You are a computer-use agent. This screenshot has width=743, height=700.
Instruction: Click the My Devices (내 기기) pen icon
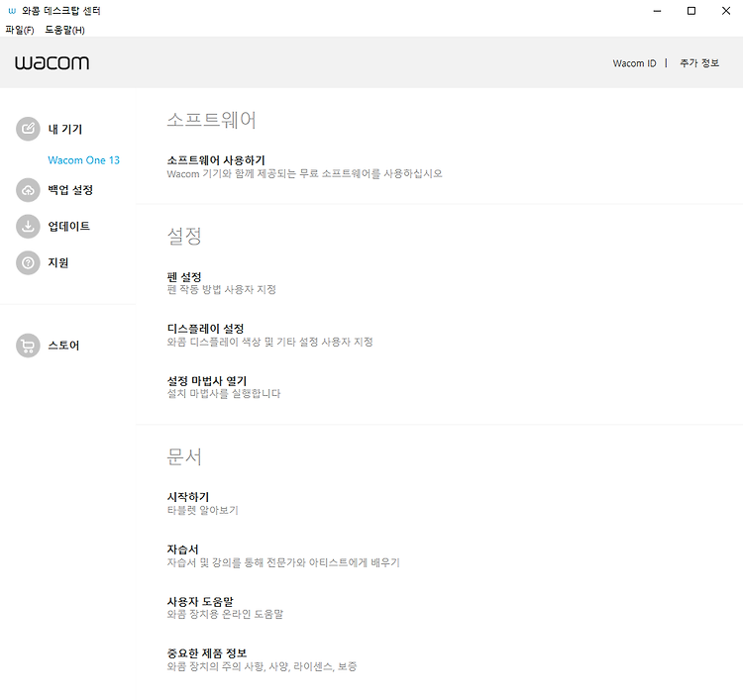pyautogui.click(x=28, y=129)
